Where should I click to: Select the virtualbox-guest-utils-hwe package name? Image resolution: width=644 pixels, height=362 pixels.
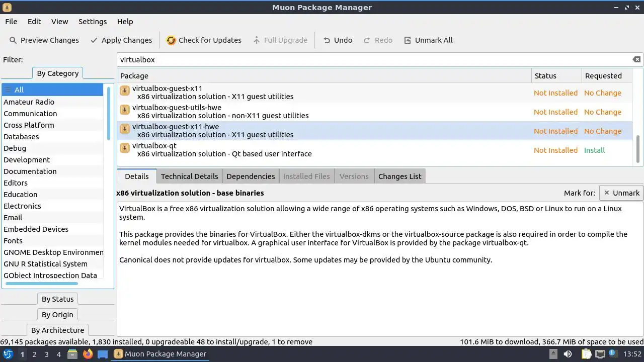pos(177,108)
